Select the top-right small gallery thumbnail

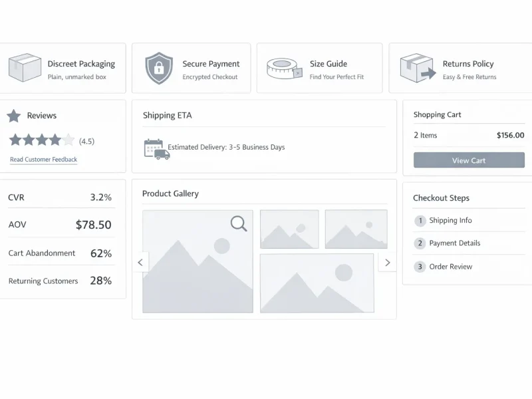tap(356, 229)
